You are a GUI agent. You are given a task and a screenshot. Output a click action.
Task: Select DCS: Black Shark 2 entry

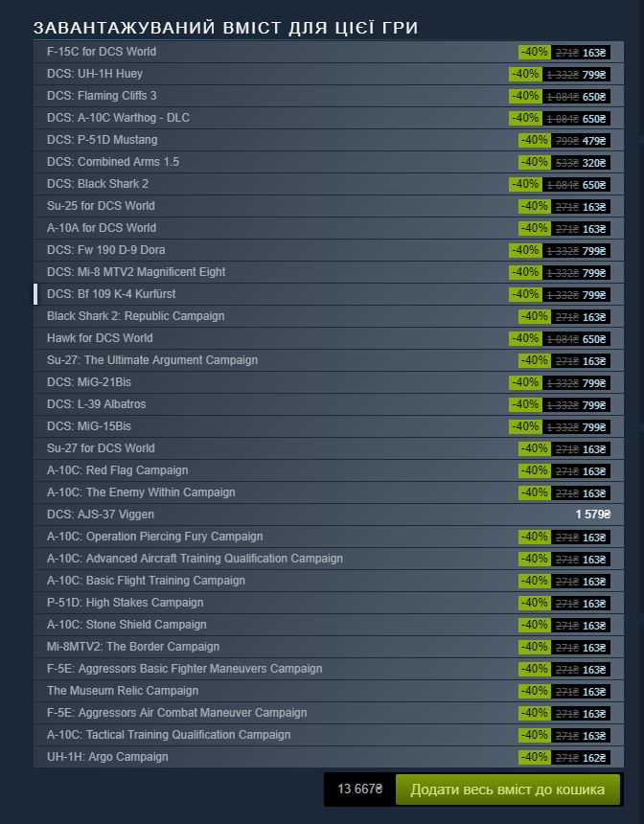coord(329,185)
